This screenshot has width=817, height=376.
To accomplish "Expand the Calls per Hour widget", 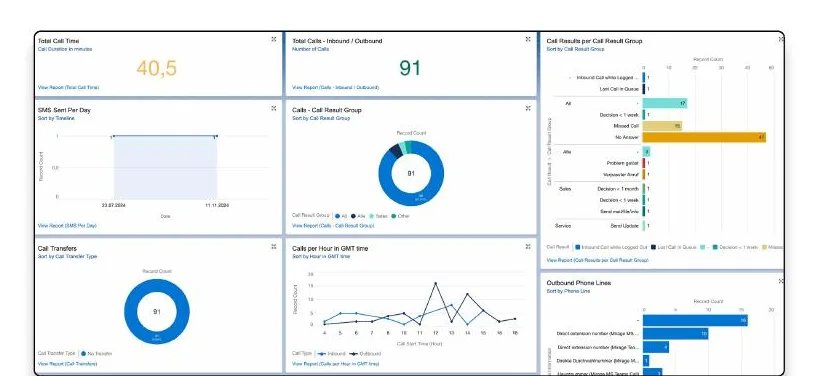I will point(528,246).
